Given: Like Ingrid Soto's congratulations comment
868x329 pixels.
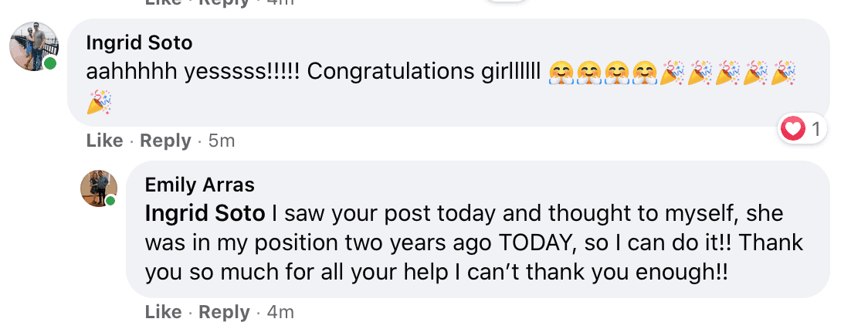Looking at the screenshot, I should click(104, 141).
